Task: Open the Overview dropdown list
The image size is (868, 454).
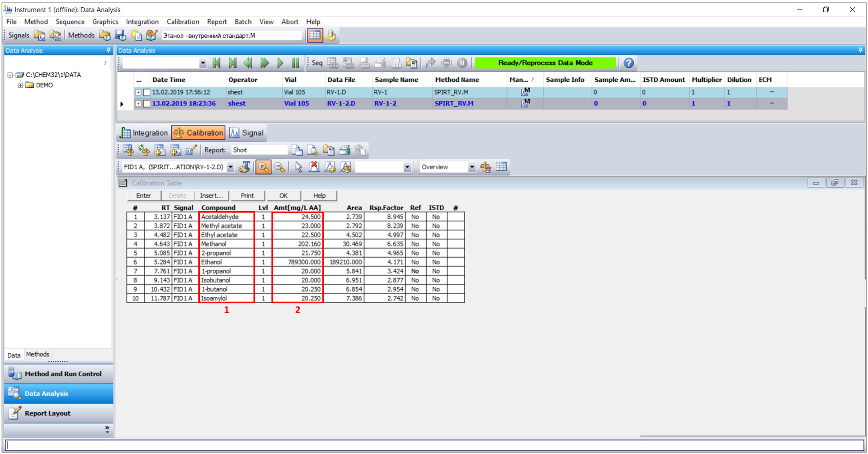Action: click(472, 167)
